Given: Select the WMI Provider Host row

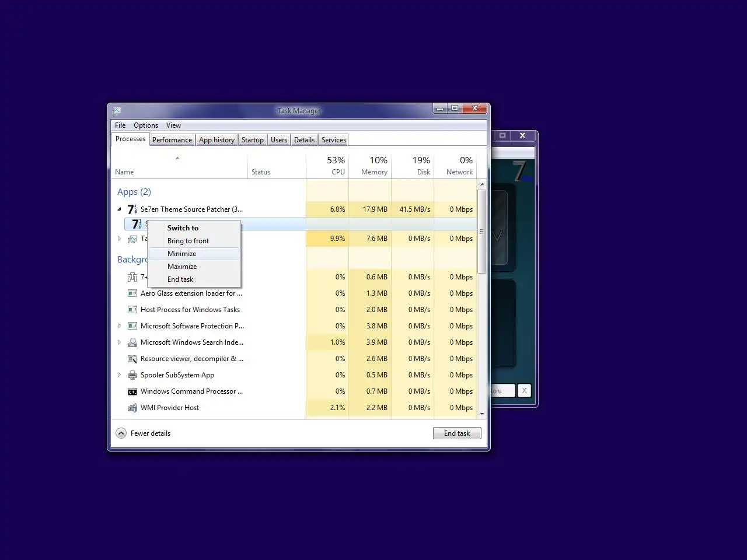Looking at the screenshot, I should pyautogui.click(x=294, y=408).
